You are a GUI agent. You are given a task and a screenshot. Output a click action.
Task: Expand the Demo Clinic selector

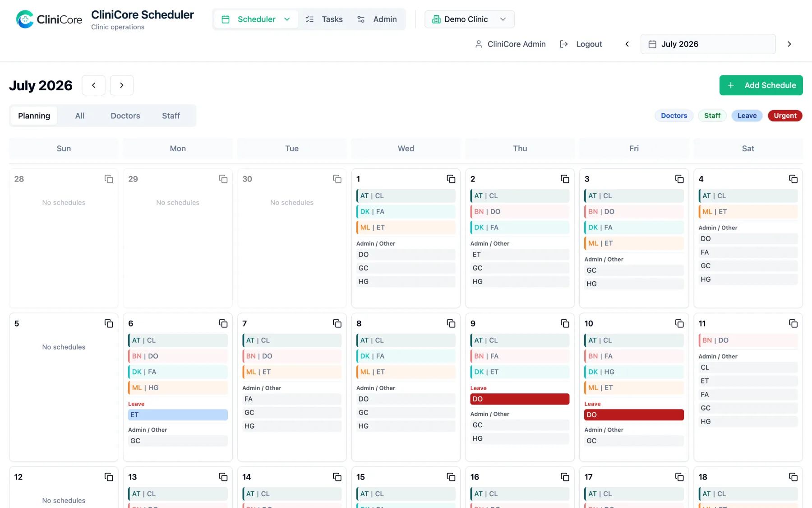(x=469, y=19)
